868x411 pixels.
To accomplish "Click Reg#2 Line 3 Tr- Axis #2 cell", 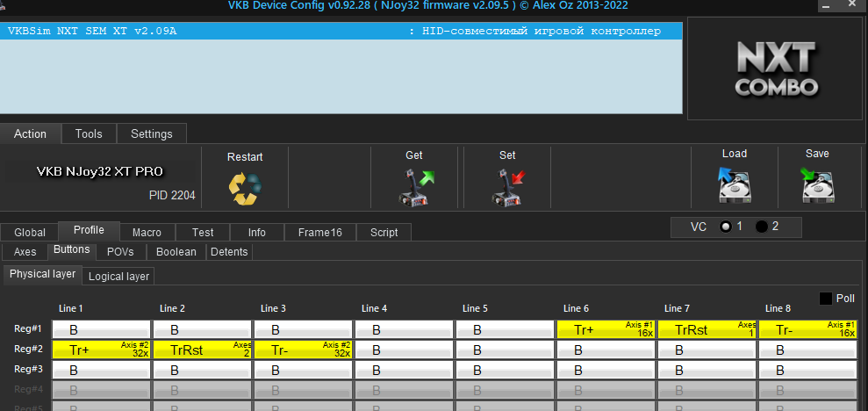I will coord(304,350).
